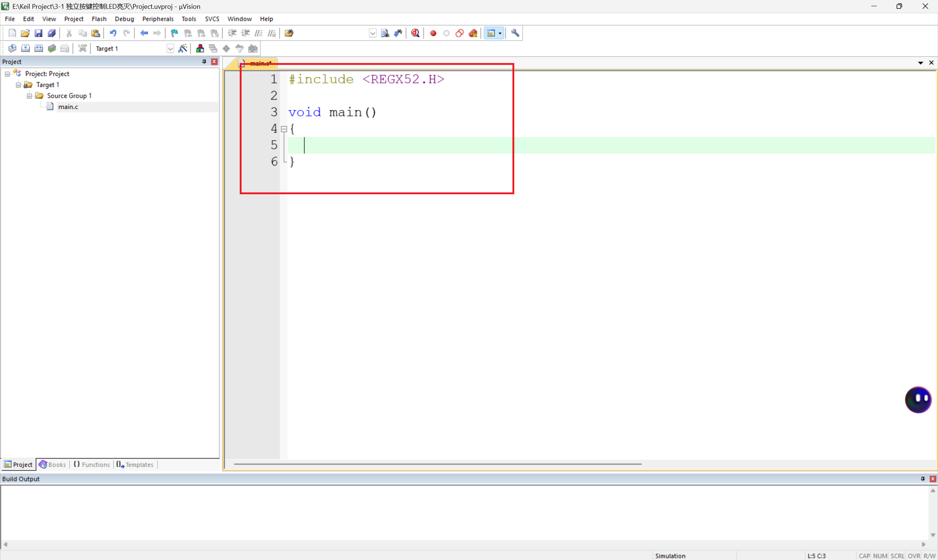Collapse the Source Group 1 tree node
938x560 pixels.
[x=29, y=96]
